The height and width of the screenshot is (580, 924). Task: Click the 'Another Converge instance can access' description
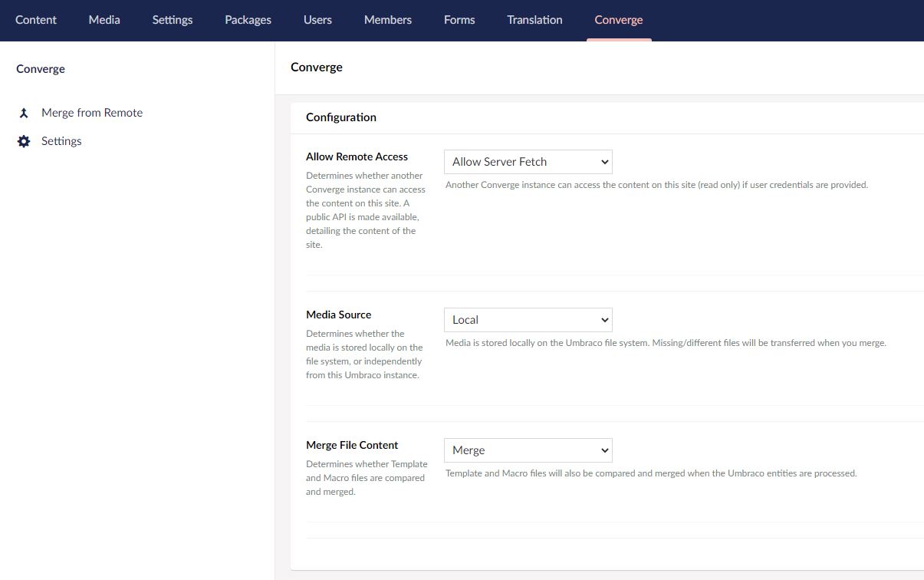click(x=657, y=185)
